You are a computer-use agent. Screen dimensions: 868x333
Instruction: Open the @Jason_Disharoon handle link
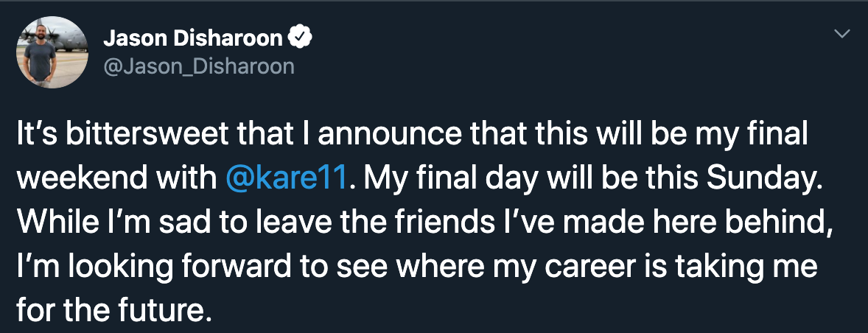click(x=199, y=66)
